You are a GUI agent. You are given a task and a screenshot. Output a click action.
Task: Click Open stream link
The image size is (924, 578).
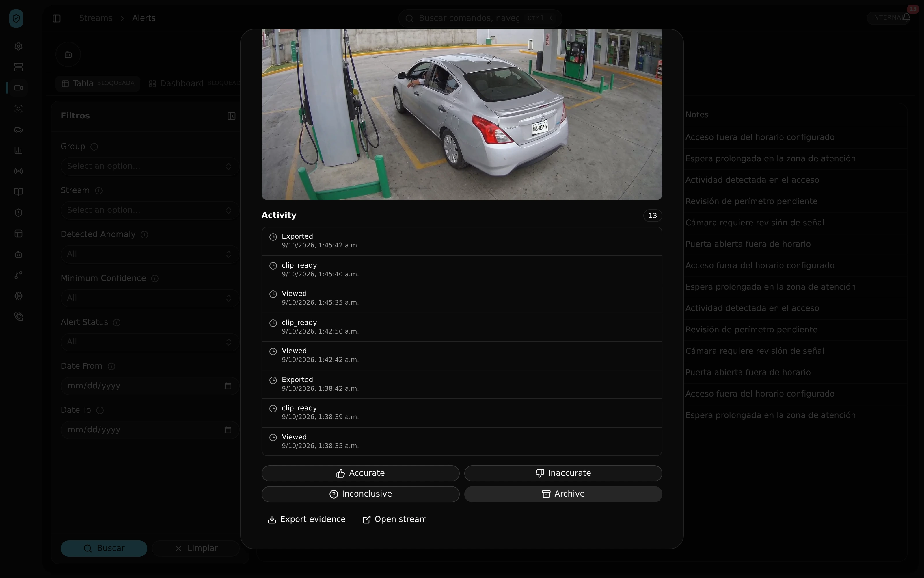tap(394, 520)
